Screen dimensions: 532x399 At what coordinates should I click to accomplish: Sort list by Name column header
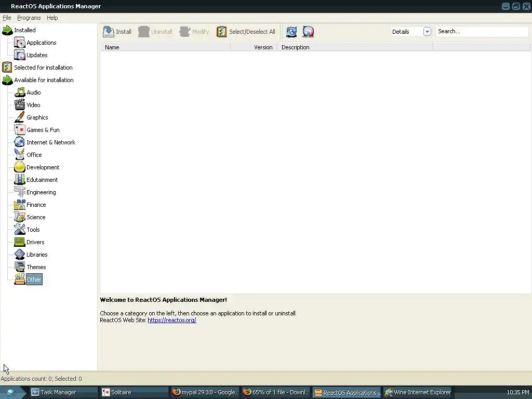pyautogui.click(x=165, y=47)
